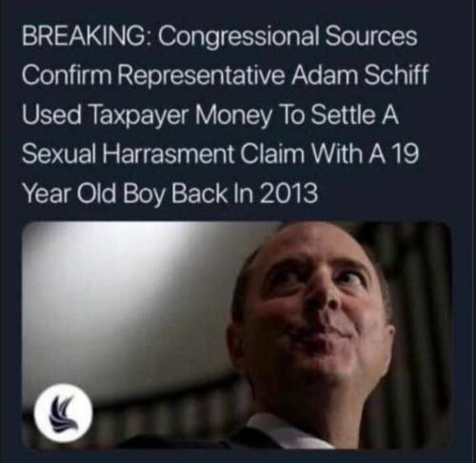Click the wing logo badge on photo
This screenshot has height=463, width=476.
pyautogui.click(x=64, y=413)
